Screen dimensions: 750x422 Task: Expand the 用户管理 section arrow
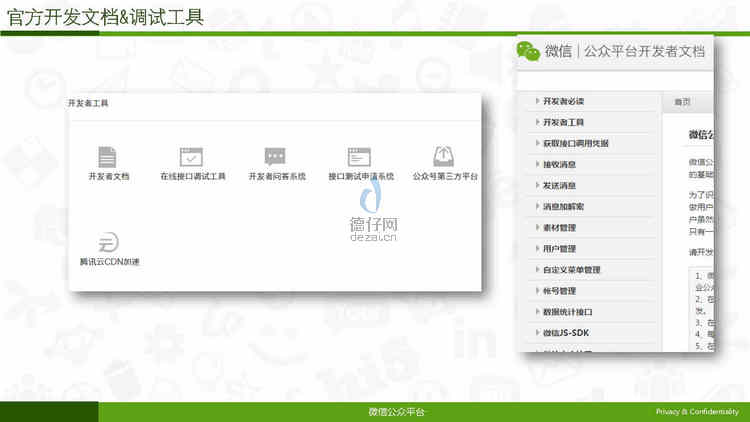(537, 248)
